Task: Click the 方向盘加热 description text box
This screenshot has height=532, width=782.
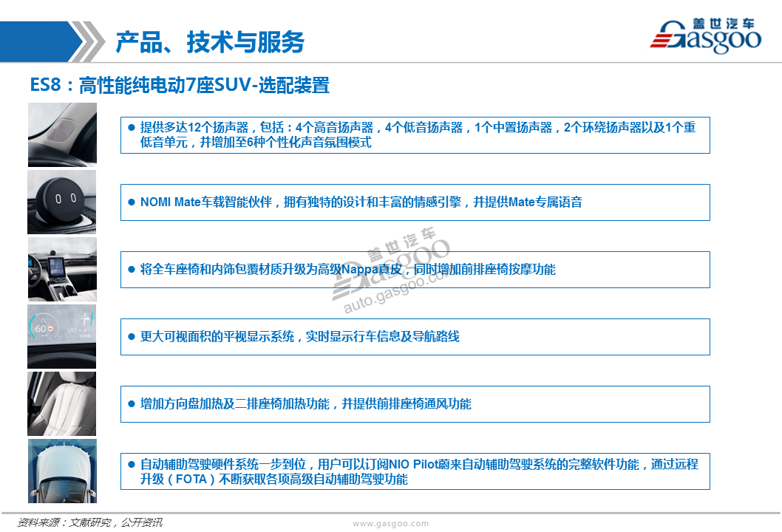Action: pyautogui.click(x=415, y=404)
